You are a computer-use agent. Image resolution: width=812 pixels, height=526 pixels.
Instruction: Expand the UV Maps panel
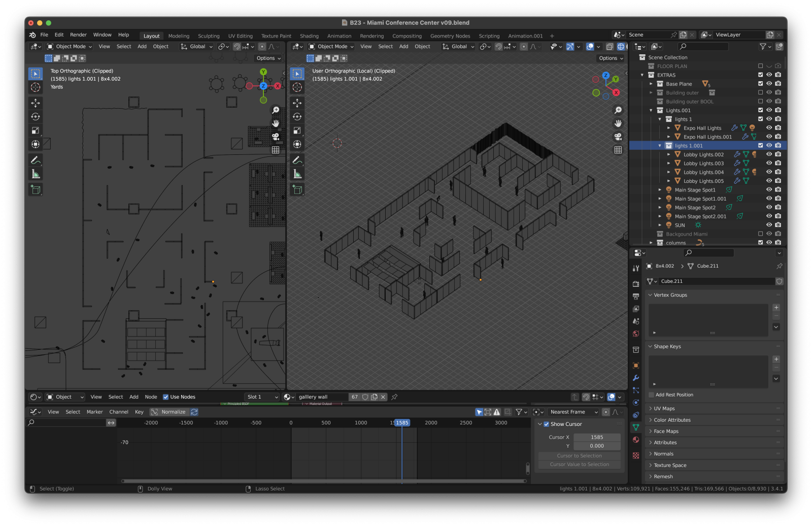pos(664,408)
